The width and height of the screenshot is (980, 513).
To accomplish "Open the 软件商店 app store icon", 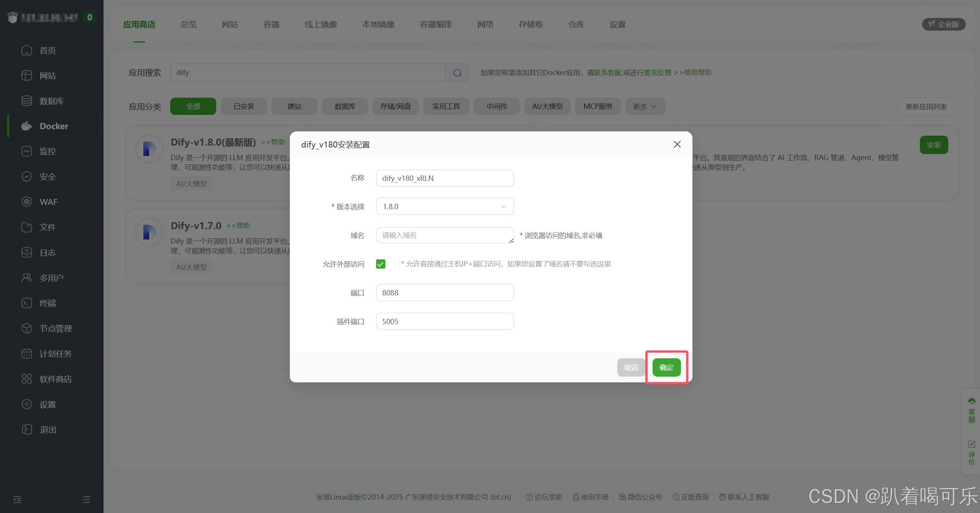I will 26,379.
